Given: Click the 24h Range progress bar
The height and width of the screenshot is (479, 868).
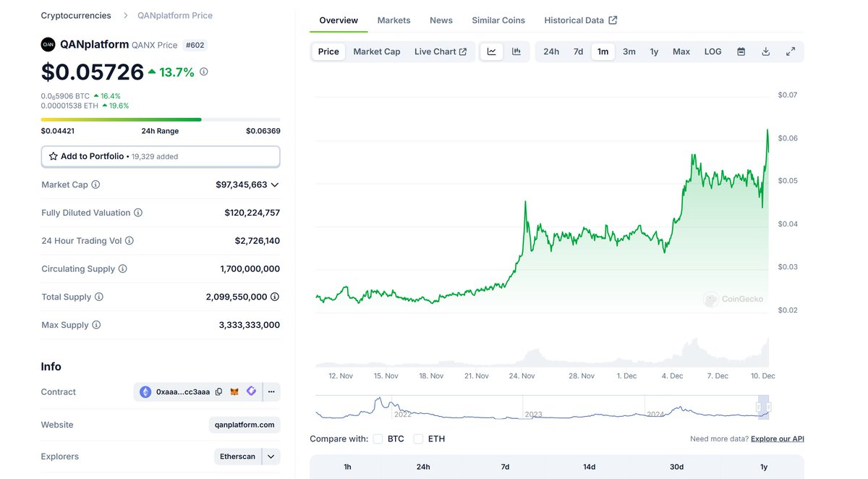Looking at the screenshot, I should click(x=161, y=119).
